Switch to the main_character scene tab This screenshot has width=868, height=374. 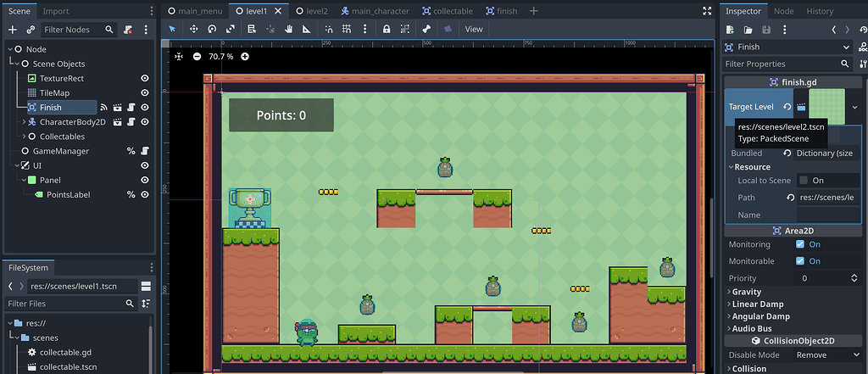[x=376, y=11]
